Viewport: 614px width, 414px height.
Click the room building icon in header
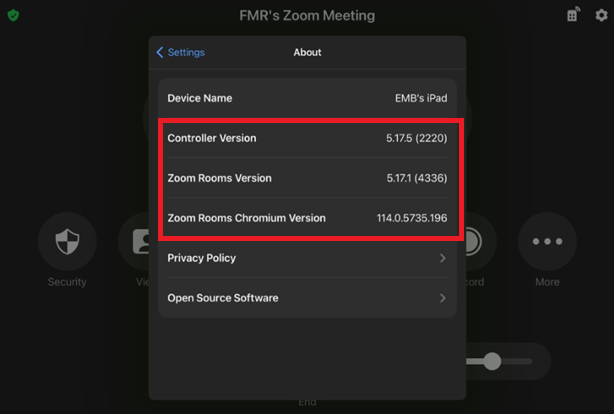(573, 14)
